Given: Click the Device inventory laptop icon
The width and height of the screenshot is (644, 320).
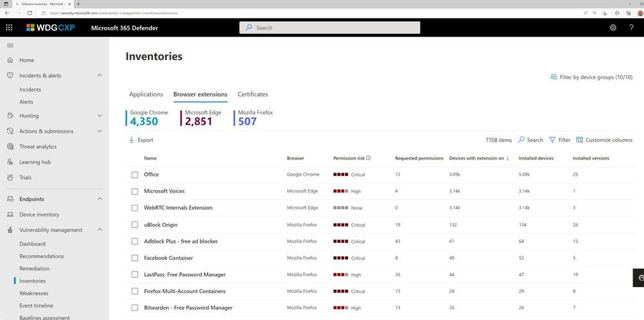Looking at the screenshot, I should [x=10, y=214].
